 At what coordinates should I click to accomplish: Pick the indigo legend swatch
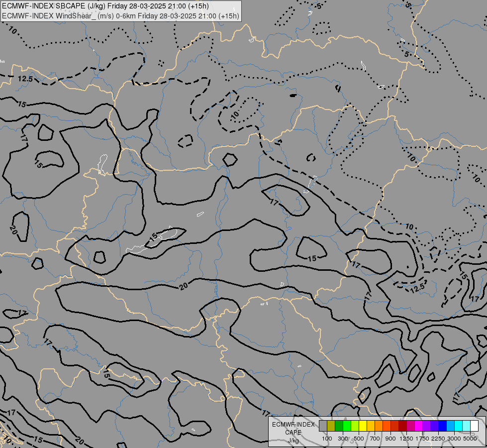pos(435,426)
